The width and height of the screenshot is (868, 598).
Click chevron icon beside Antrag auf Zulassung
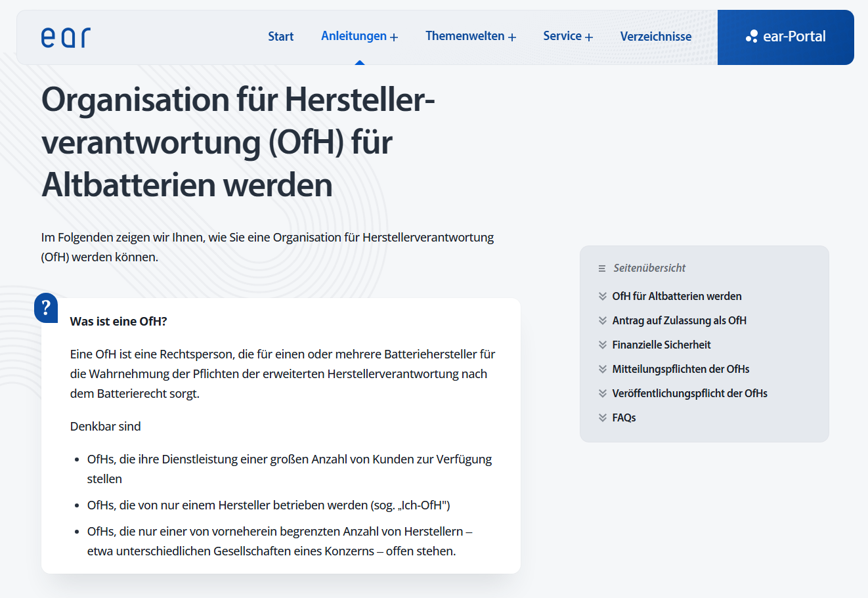point(603,320)
